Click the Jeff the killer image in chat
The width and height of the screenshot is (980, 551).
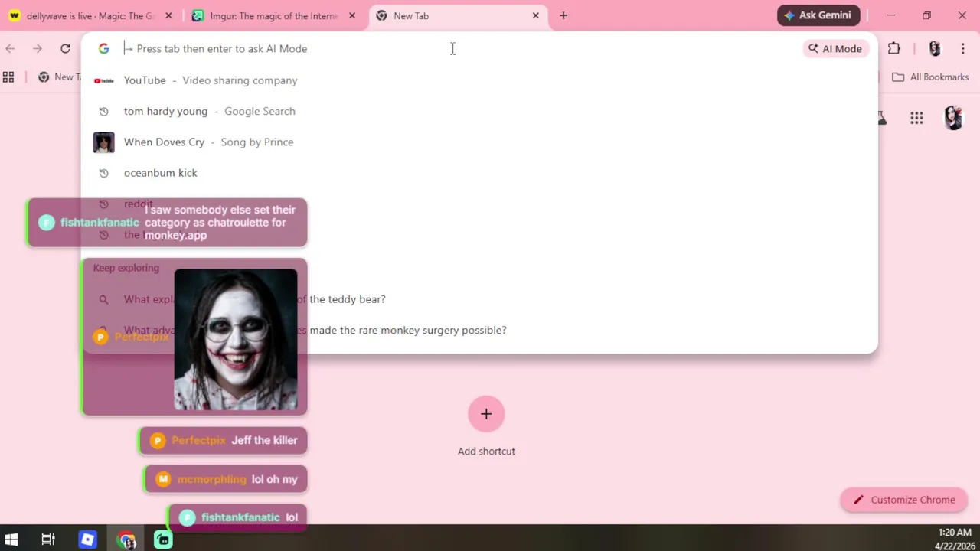(236, 340)
